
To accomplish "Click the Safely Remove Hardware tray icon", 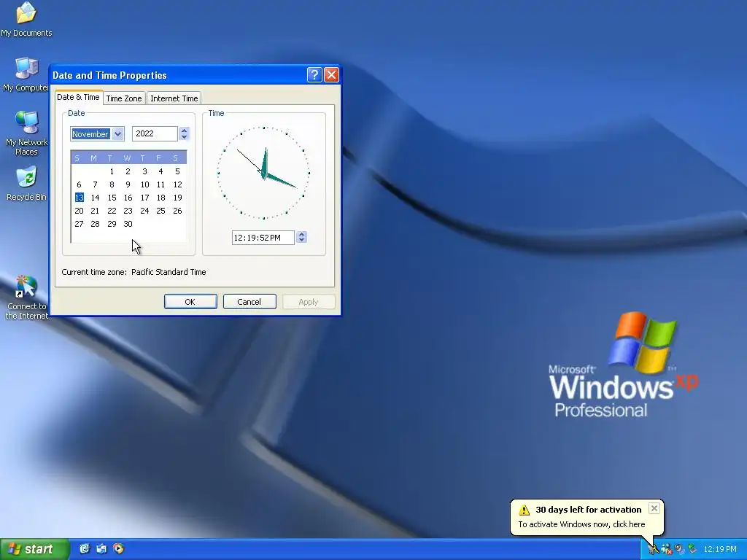I will pos(692,550).
